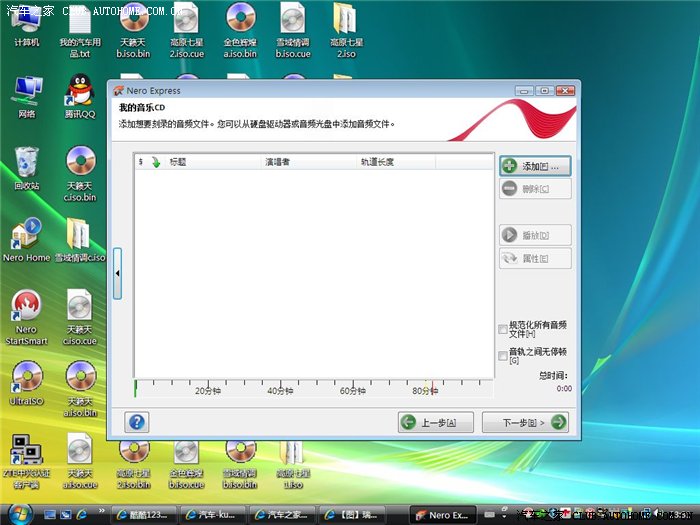Select 金色辉煌b.iso.cue desktop icon
Viewport: 700px width, 525px height.
tap(186, 464)
